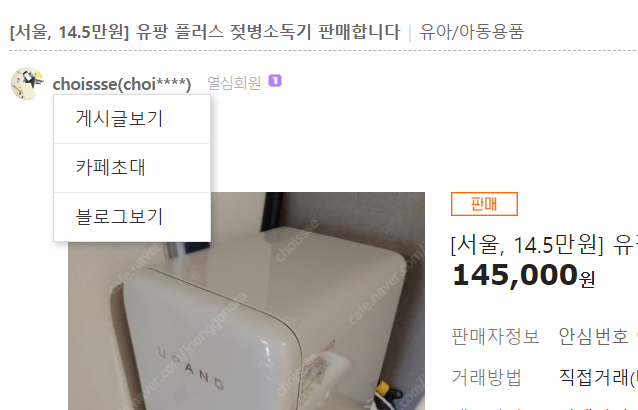Click the orange icon beside 안심번호
Screen dimensions: 638x410
click(636, 336)
